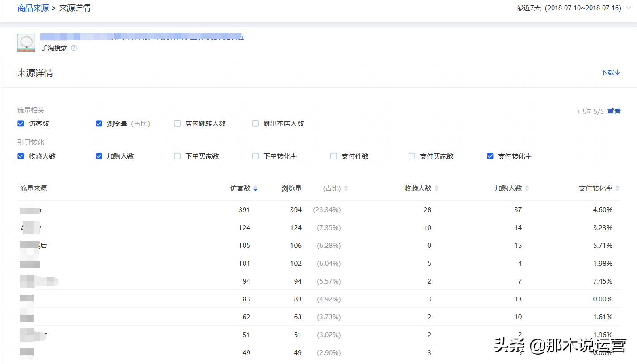The height and width of the screenshot is (364, 637).
Task: Sort the table by 收藏人数 arrows
Action: [x=436, y=189]
